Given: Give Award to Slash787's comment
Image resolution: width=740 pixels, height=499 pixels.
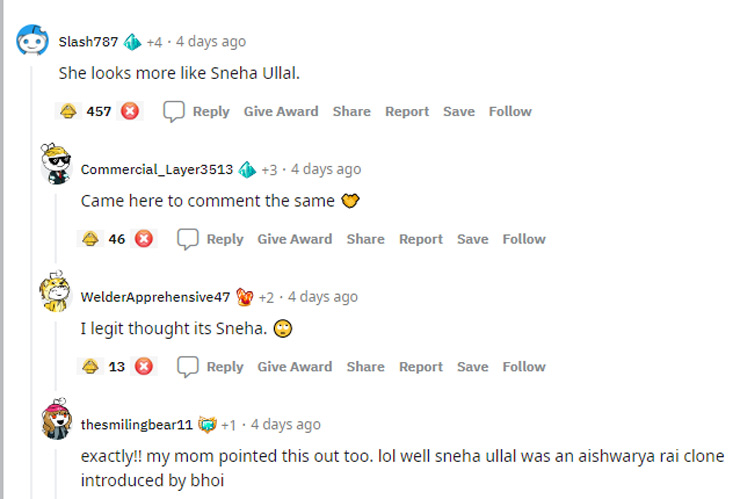Looking at the screenshot, I should [281, 111].
